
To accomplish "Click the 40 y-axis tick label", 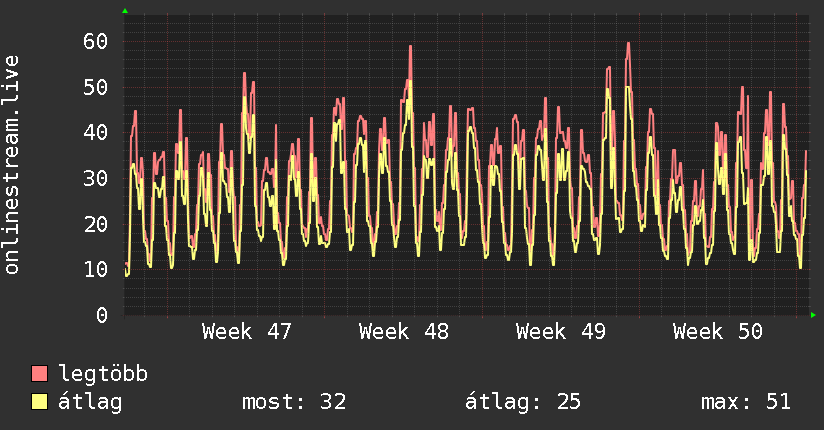I will click(96, 132).
